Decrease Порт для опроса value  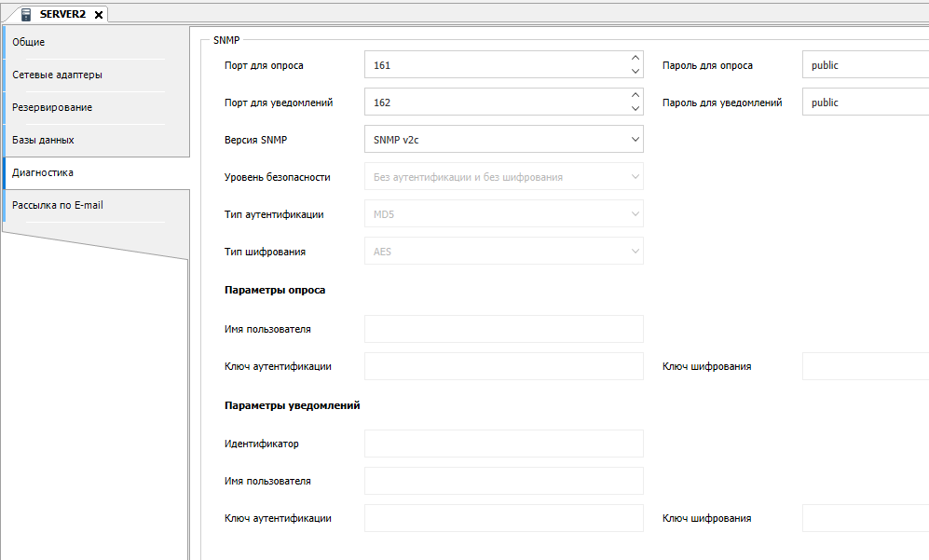[x=635, y=72]
